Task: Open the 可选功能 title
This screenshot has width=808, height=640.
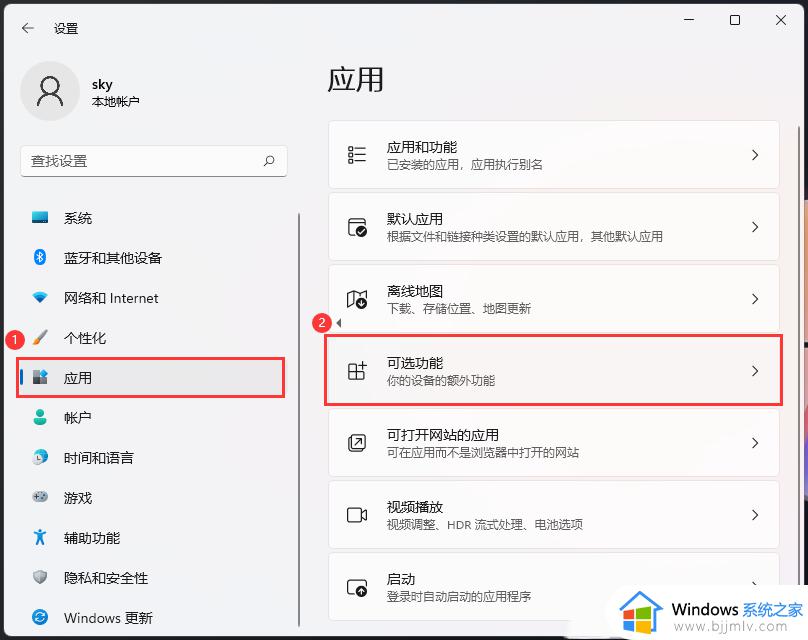Action: (415, 363)
